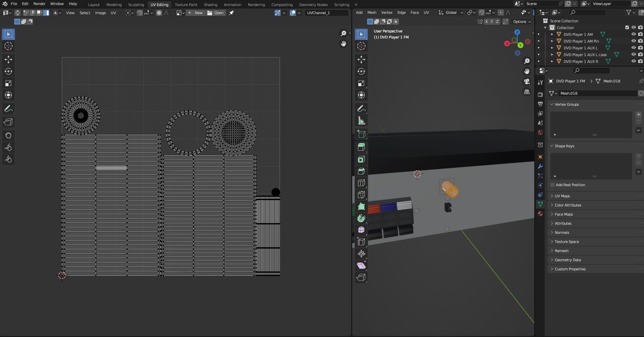Open the Modifiers properties tab
Screen dimensions: 644x337
click(x=540, y=166)
